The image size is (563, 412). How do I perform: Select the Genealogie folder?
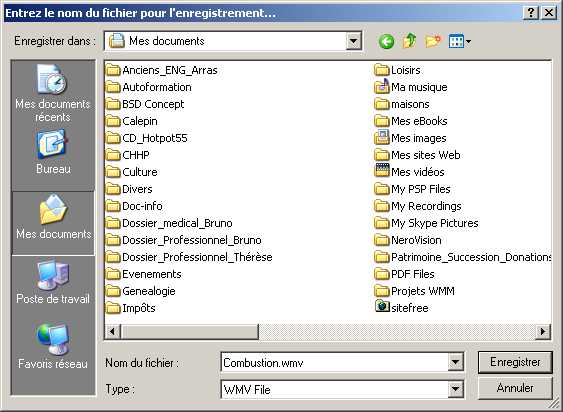pos(141,291)
